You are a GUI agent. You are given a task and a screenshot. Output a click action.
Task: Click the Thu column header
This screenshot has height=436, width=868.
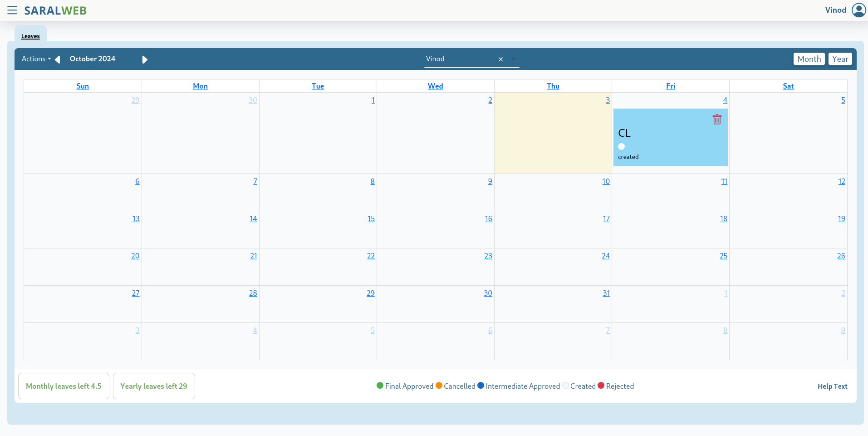pos(553,86)
